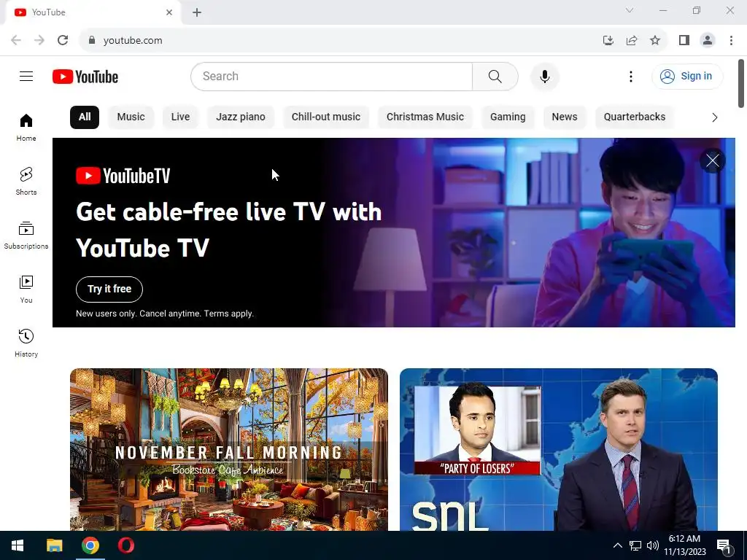Bookmark this page with star icon
This screenshot has width=747, height=560.
(655, 41)
